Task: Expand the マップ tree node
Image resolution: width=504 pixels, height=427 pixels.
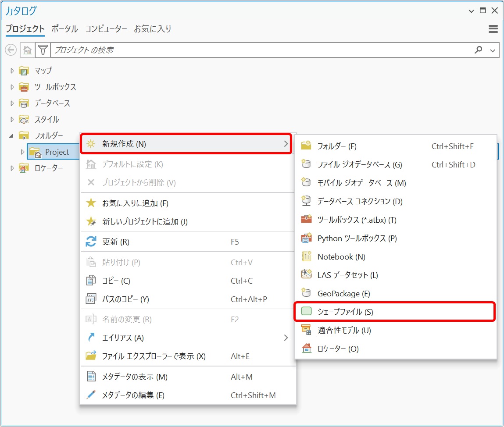Action: coord(12,71)
